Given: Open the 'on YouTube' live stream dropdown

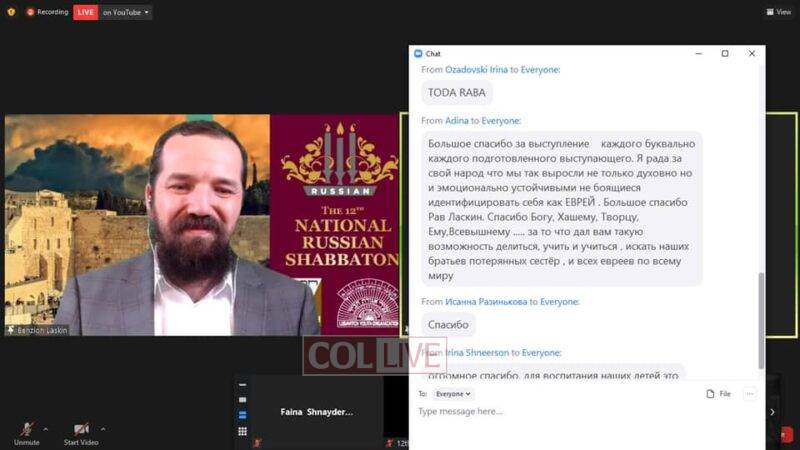Looking at the screenshot, I should (125, 12).
